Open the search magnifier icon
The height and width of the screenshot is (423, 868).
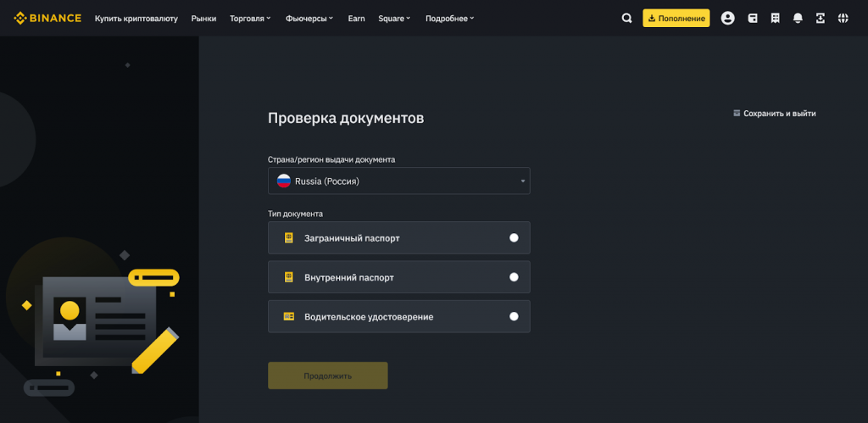[x=626, y=19]
